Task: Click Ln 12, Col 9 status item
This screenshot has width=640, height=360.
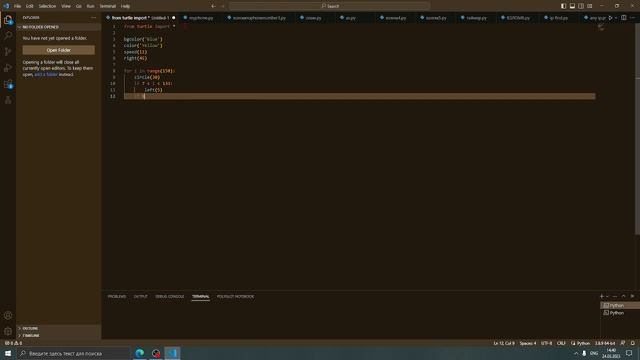Action: [x=504, y=343]
